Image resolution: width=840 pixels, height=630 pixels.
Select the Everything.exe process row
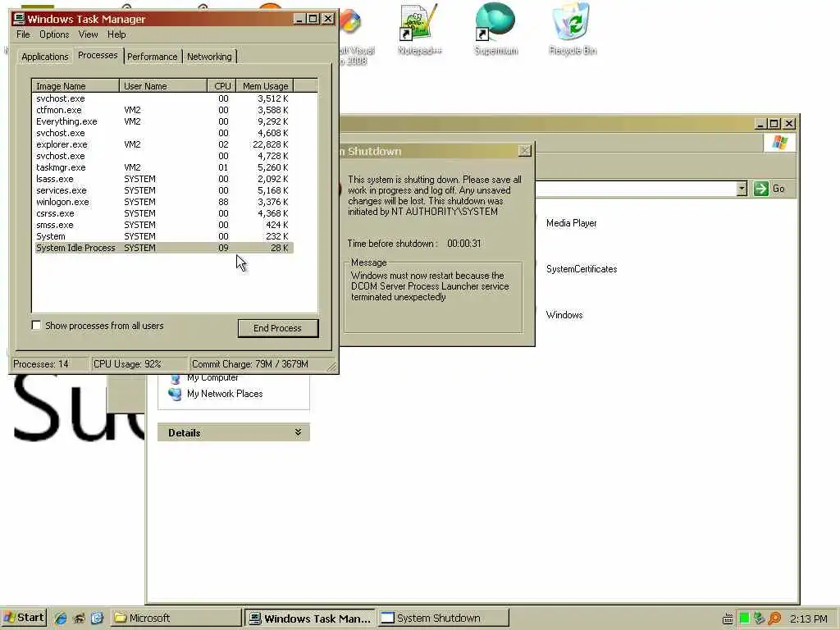(163, 121)
